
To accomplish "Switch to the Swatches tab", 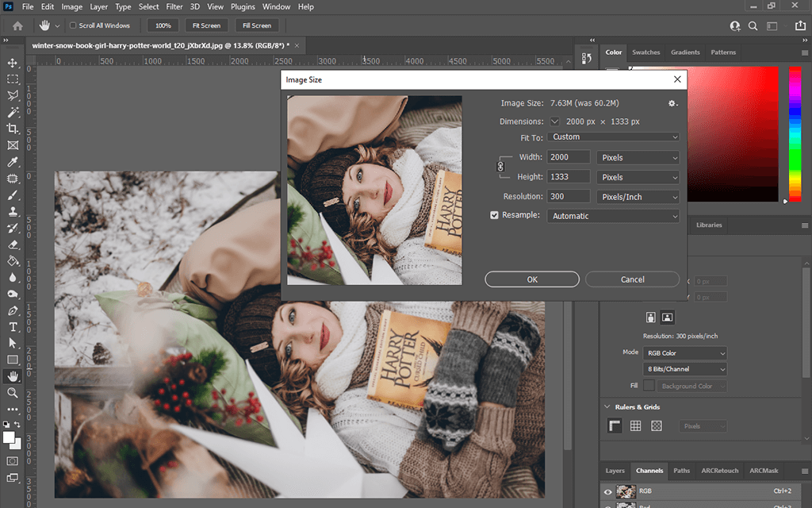I will pos(645,52).
